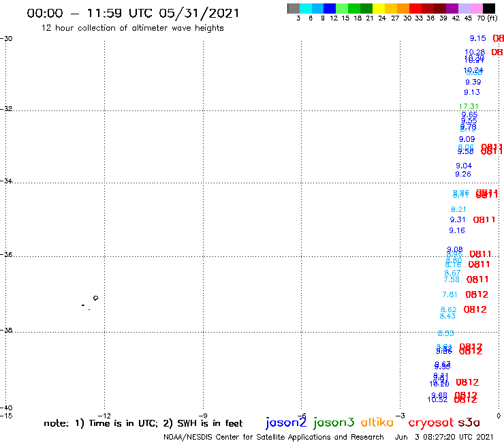The image size is (504, 443).
Task: Click the red '0812' label beside 8.62
Action: tap(475, 310)
